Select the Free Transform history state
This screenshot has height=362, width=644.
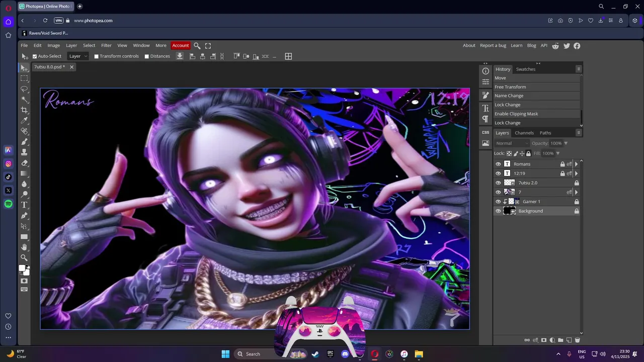pos(536,87)
